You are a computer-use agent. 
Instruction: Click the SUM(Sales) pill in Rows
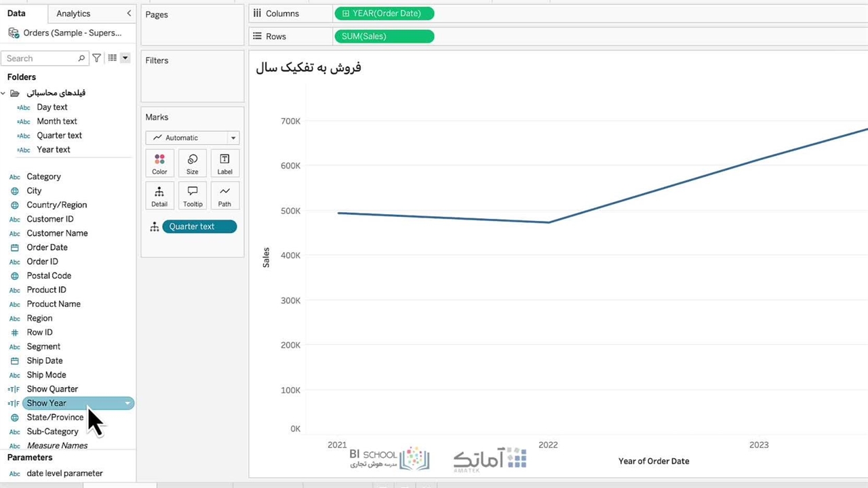pos(384,36)
